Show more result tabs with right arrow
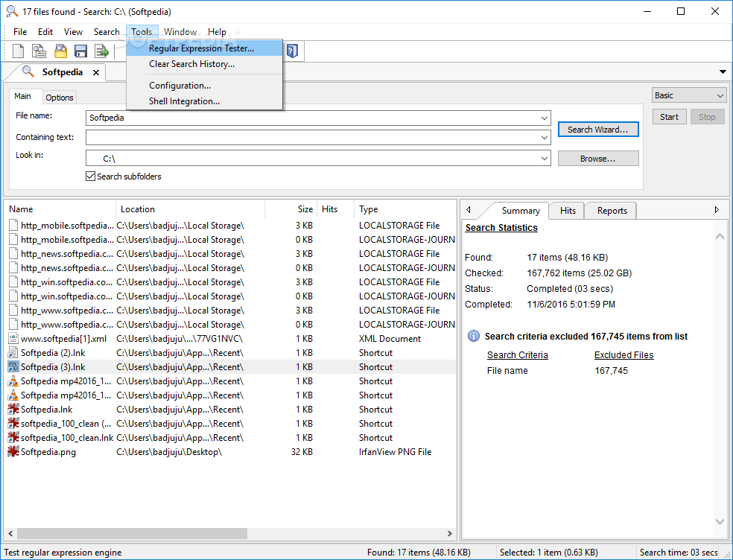Viewport: 733px width, 560px height. pyautogui.click(x=717, y=210)
